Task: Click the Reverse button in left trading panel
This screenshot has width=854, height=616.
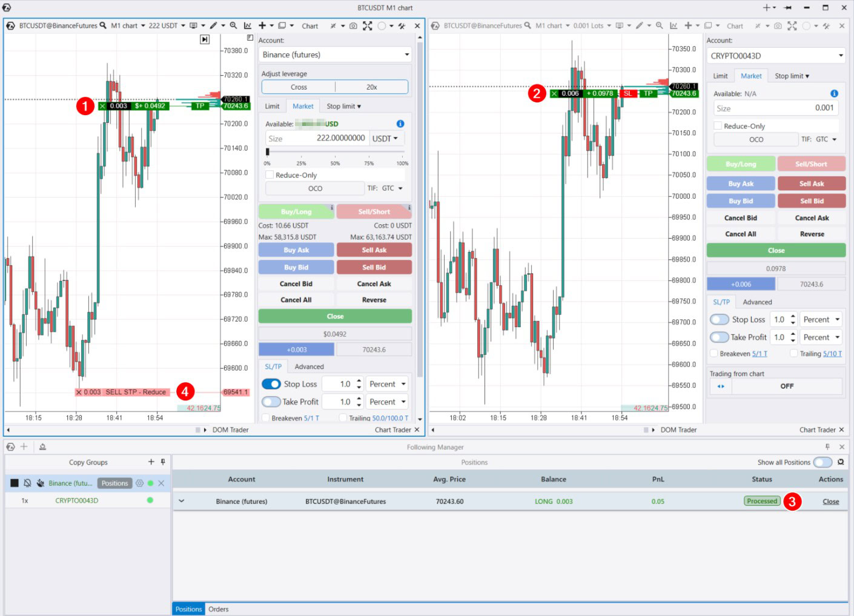Action: point(374,300)
